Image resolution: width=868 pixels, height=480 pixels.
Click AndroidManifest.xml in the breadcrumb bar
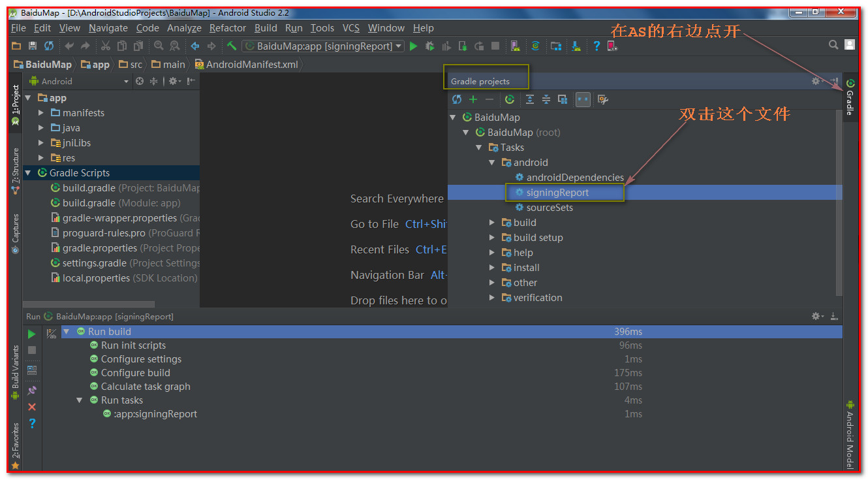tap(246, 65)
